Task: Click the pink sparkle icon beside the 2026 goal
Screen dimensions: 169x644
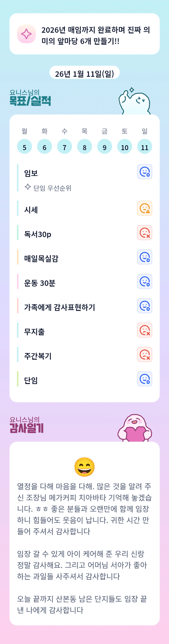Action: click(26, 34)
